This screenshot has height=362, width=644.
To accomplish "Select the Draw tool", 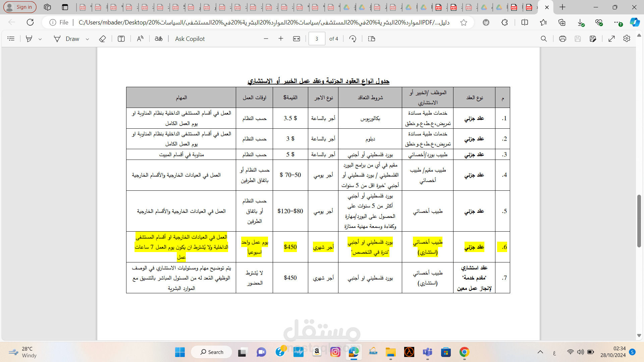I will click(x=66, y=39).
